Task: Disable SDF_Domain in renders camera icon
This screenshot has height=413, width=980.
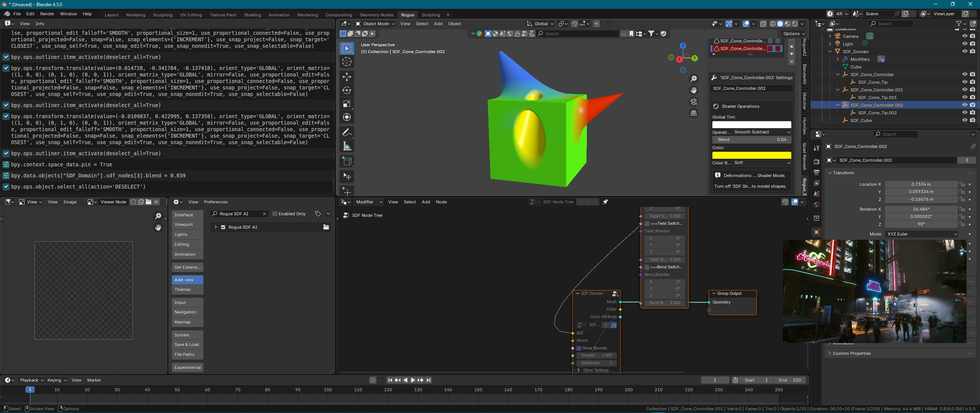Action: click(972, 51)
